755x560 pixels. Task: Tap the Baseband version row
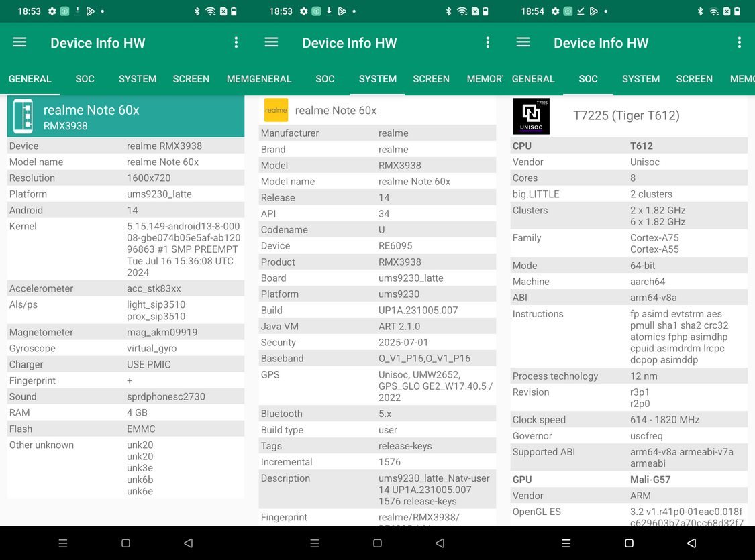pyautogui.click(x=377, y=358)
